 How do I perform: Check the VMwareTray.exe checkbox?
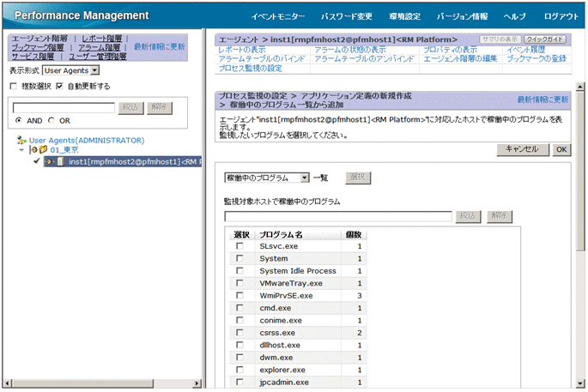click(x=239, y=283)
